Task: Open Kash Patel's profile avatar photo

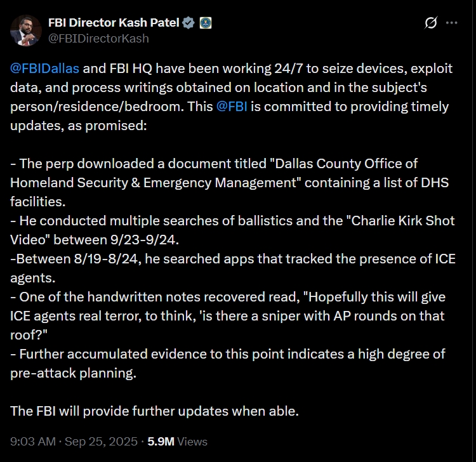Action: [x=26, y=30]
